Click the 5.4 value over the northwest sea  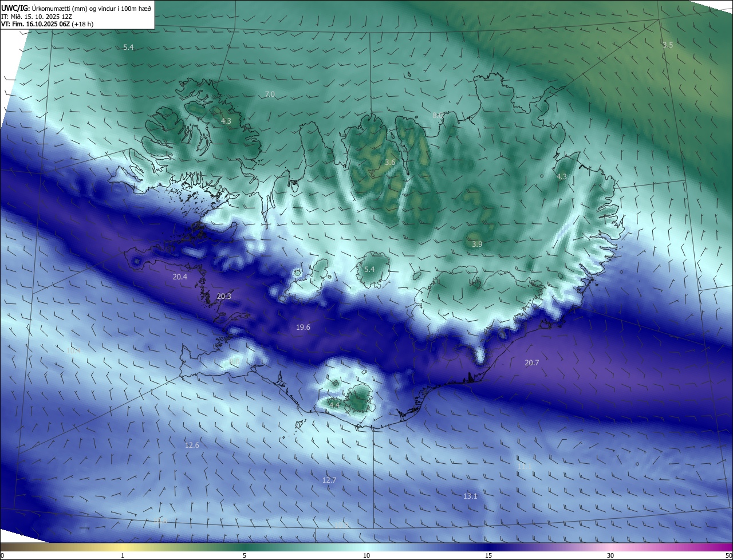point(128,47)
